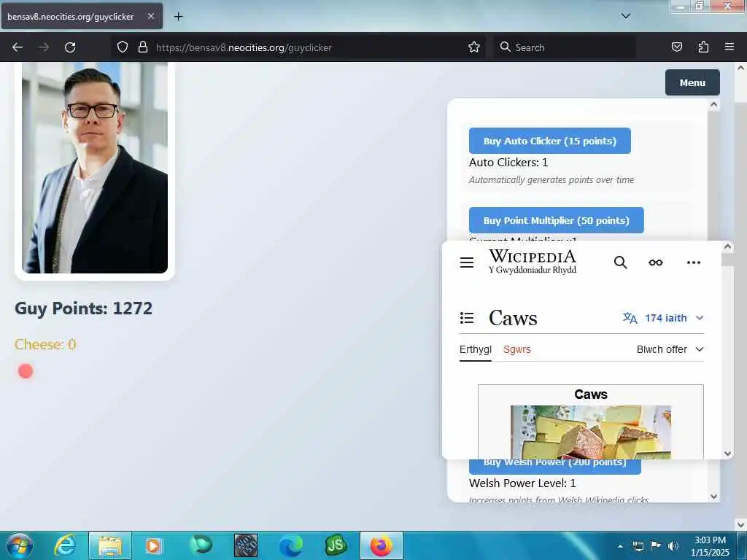Click the red circle under Cheese
The height and width of the screenshot is (560, 747).
(26, 371)
